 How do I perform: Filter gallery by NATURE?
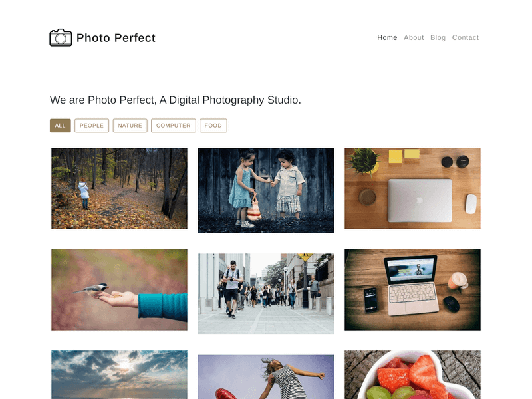130,126
